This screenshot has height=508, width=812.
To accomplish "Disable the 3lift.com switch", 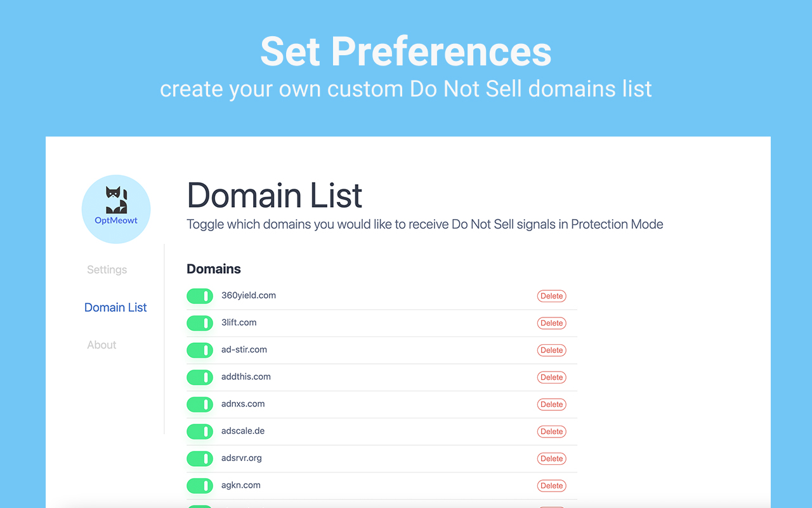I will 200,323.
